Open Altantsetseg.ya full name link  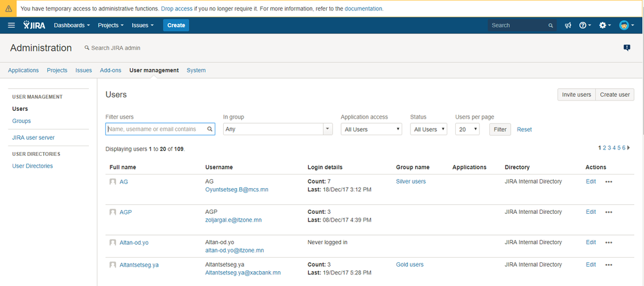point(139,265)
